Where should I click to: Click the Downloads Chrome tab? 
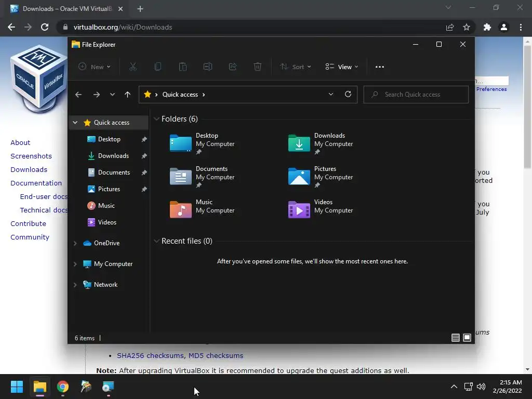pos(66,9)
